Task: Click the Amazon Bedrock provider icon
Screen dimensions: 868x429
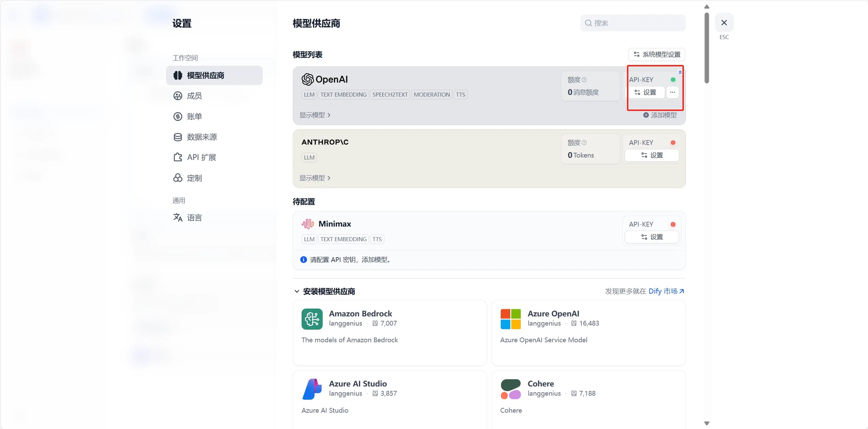Action: [312, 319]
